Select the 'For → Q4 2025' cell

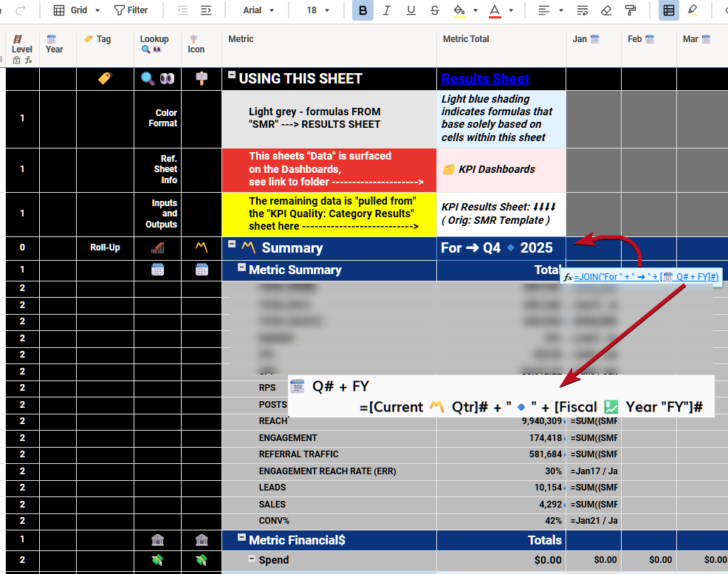pos(501,248)
